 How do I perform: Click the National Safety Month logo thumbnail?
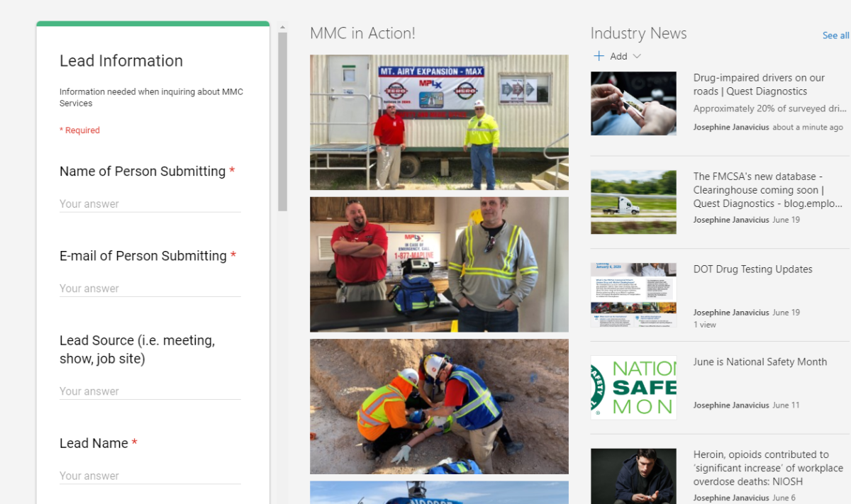[633, 387]
